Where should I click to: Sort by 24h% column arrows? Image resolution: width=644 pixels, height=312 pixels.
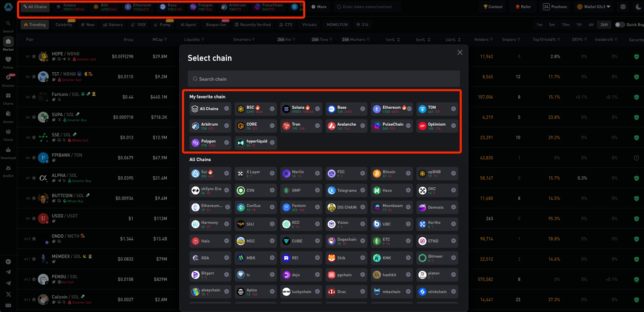coord(459,40)
